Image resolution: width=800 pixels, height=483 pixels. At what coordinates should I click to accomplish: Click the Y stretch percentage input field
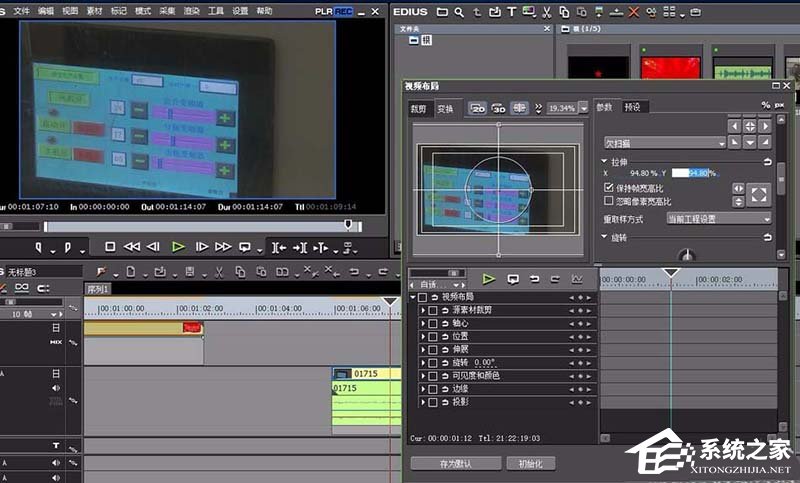click(x=693, y=173)
